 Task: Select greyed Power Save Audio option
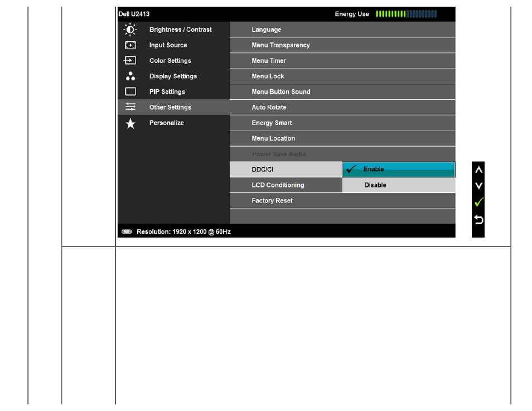[x=342, y=154]
